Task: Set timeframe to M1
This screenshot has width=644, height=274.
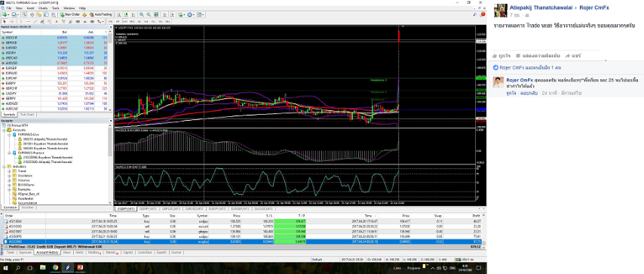Action: [111, 21]
